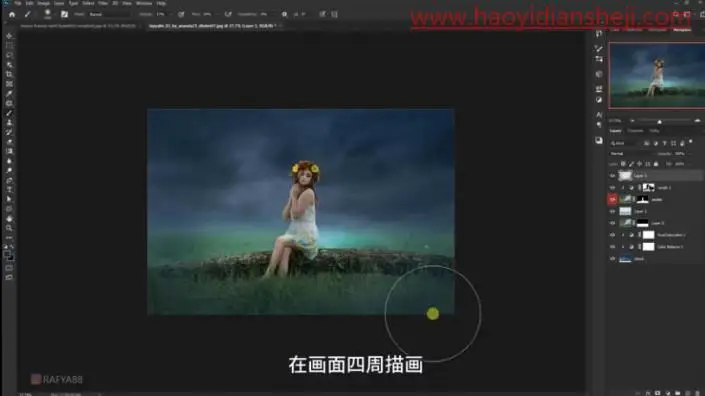705x396 pixels.
Task: Hide the Color Balance adjustment layer
Action: click(x=612, y=247)
